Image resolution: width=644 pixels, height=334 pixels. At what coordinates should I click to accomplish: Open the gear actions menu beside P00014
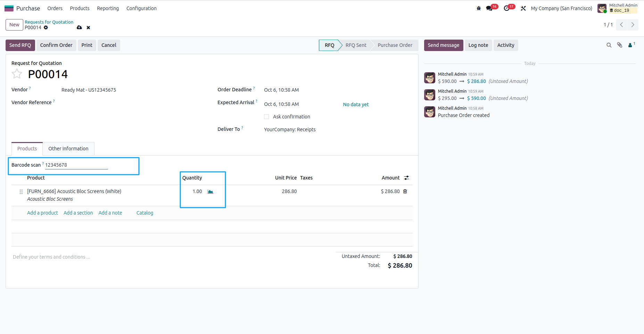(x=46, y=27)
